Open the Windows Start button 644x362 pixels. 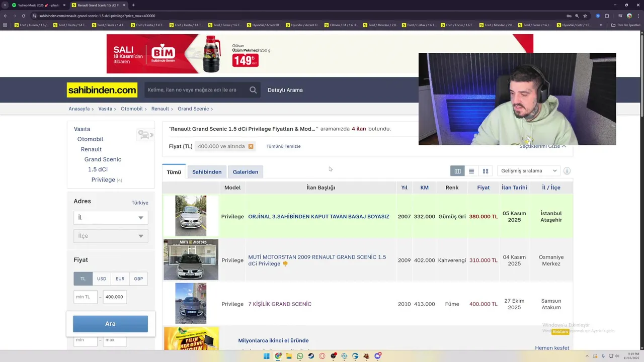(x=267, y=356)
